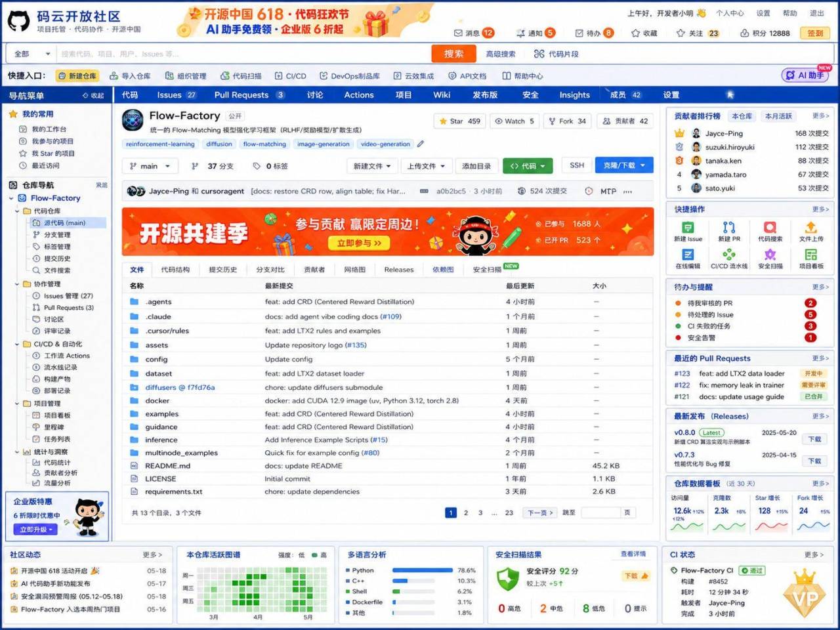This screenshot has height=630, width=840.
Task: Open 通知 notifications in the header
Action: pos(535,33)
